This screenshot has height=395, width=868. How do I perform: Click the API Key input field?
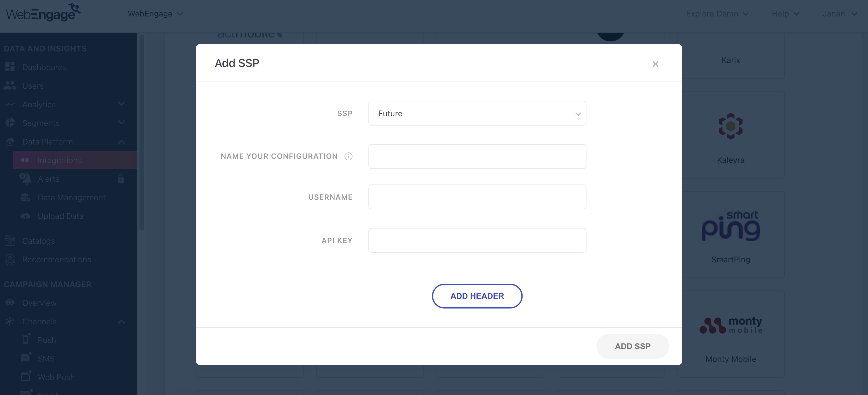pos(477,240)
